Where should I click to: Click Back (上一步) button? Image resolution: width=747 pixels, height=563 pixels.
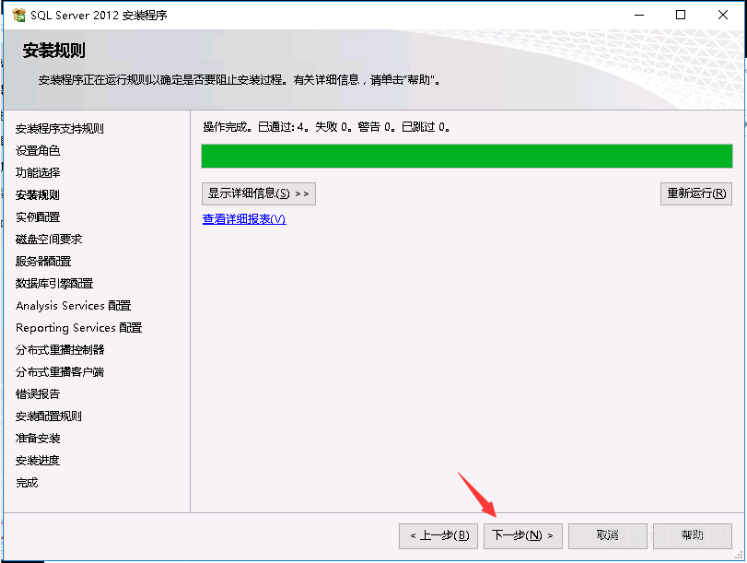coord(438,535)
